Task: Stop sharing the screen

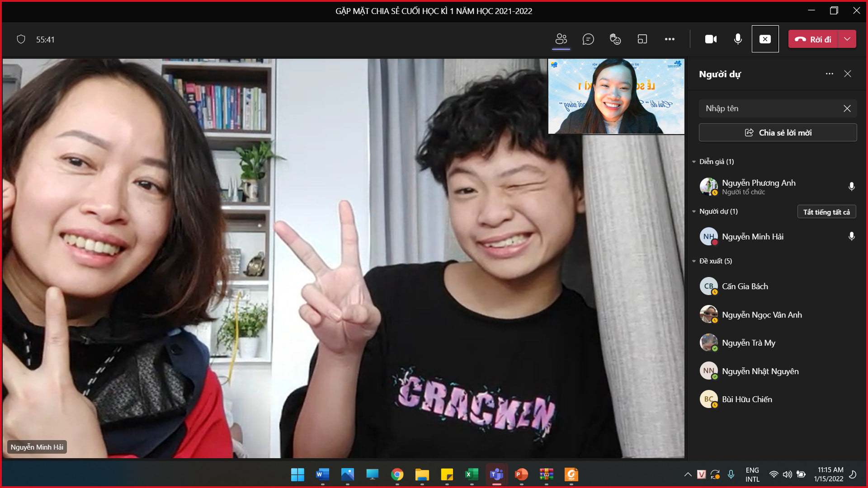Action: coord(765,39)
